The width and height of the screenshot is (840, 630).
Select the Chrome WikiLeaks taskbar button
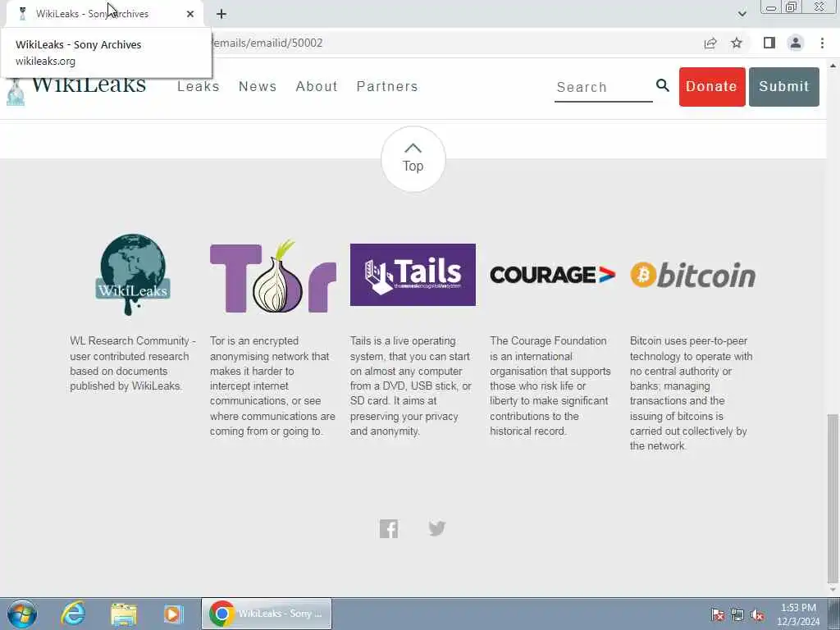pyautogui.click(x=267, y=614)
